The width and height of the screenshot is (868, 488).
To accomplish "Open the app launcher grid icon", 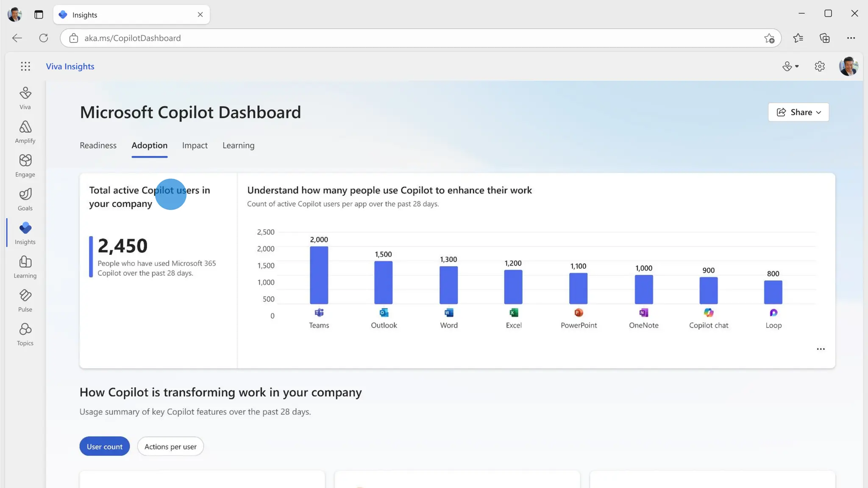I will coord(25,66).
